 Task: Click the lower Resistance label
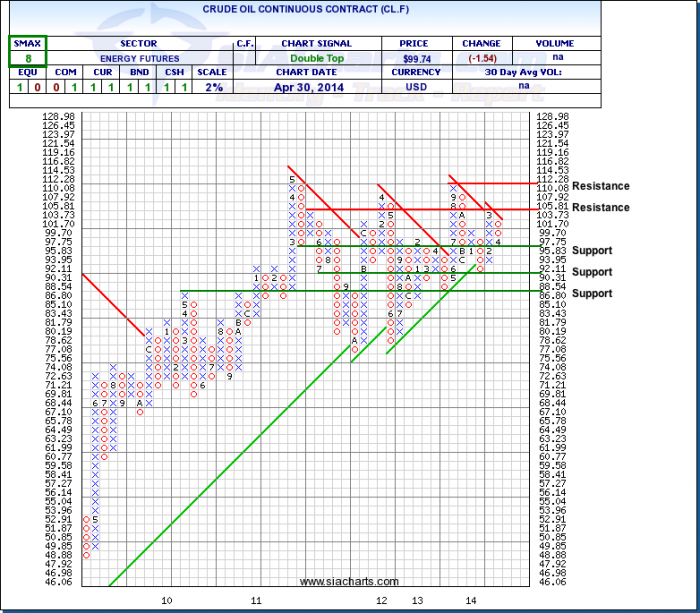[601, 207]
